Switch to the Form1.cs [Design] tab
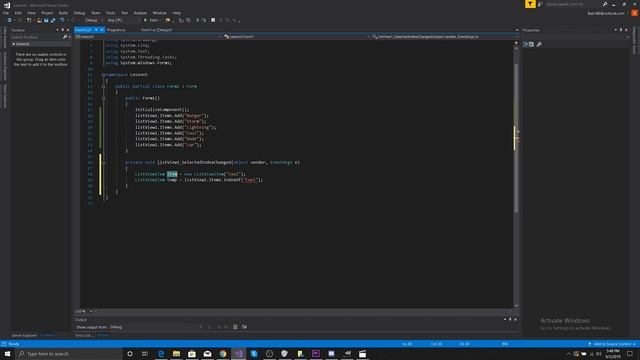 click(x=156, y=30)
